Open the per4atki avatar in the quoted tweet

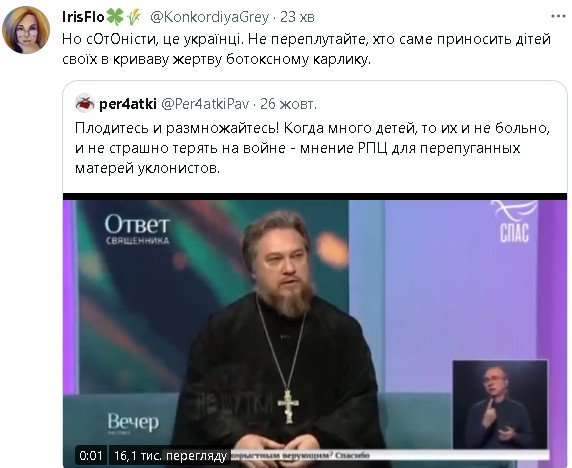[x=85, y=104]
